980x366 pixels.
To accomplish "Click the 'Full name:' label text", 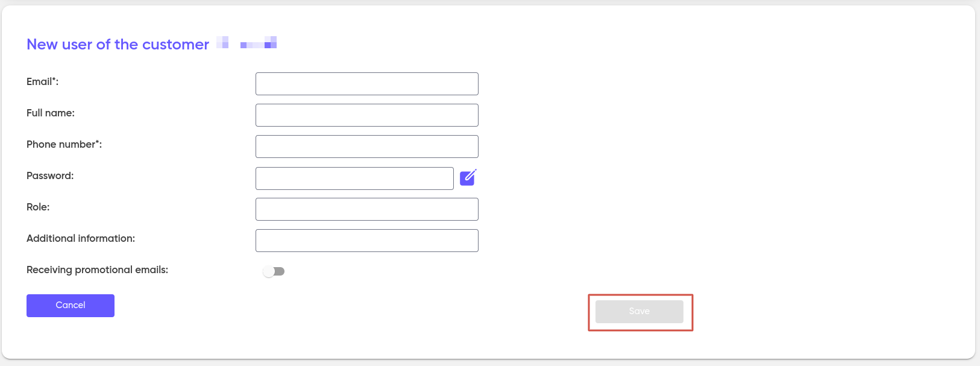I will (x=51, y=113).
